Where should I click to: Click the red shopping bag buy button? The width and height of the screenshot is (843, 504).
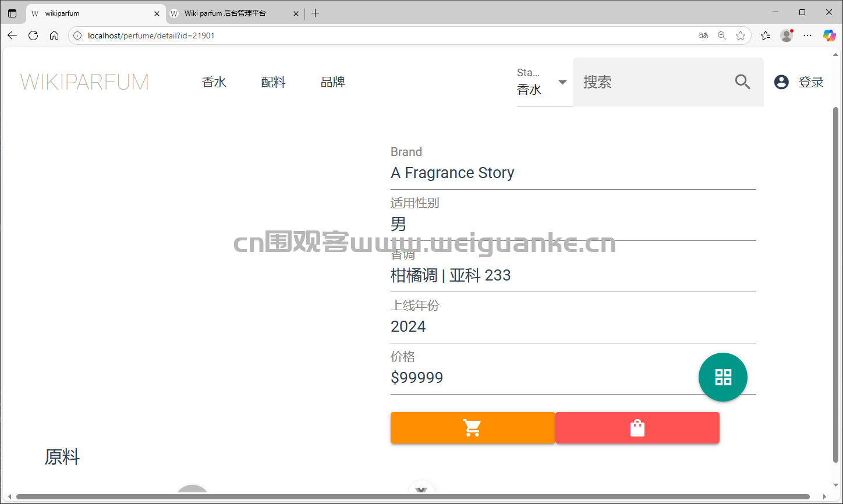click(x=637, y=428)
